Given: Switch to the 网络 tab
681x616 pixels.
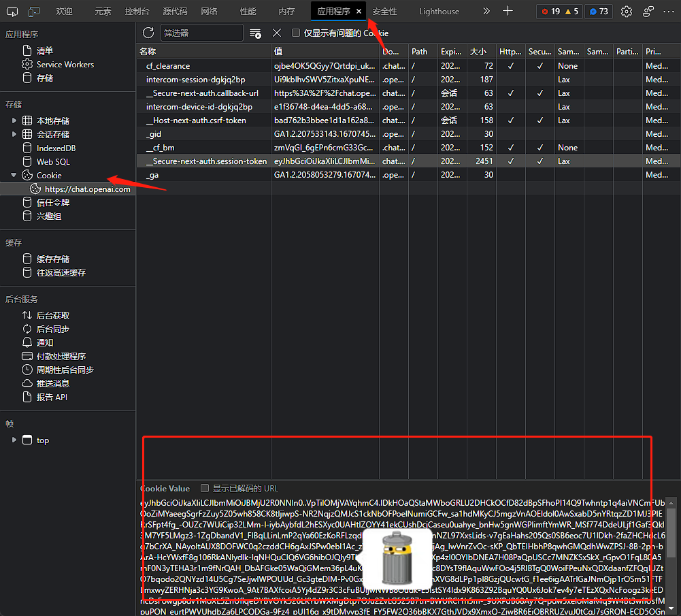Looking at the screenshot, I should [210, 12].
